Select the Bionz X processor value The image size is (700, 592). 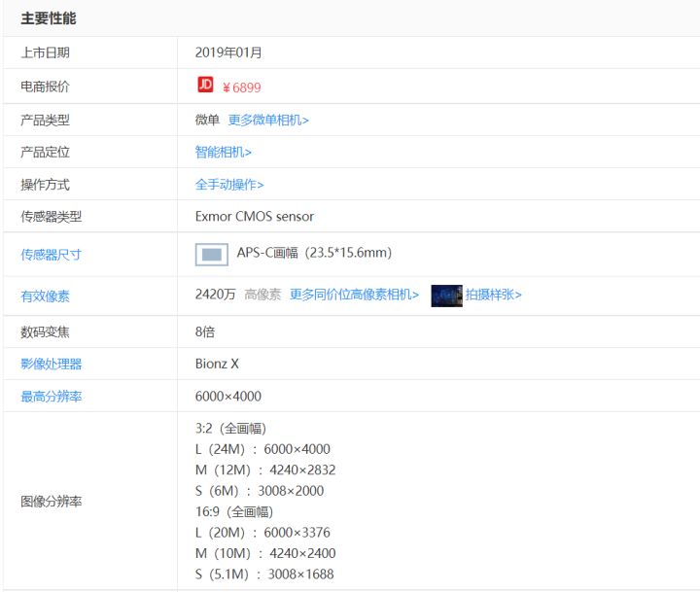(217, 364)
